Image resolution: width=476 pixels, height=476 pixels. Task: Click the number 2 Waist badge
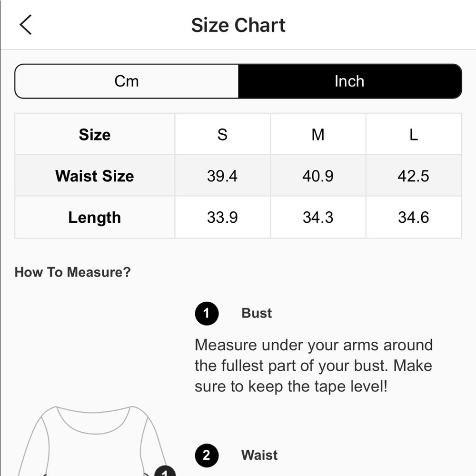tap(206, 456)
